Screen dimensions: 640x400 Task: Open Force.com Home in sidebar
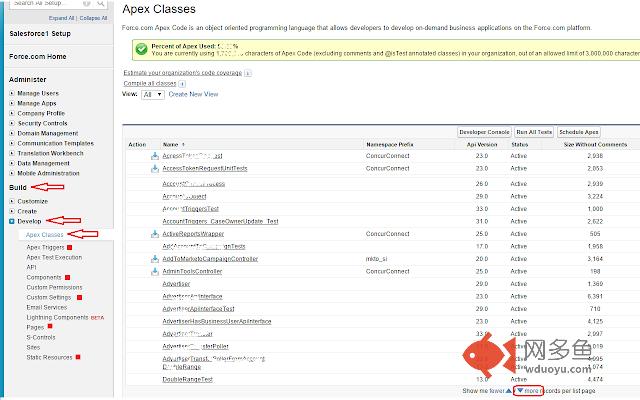[38, 56]
